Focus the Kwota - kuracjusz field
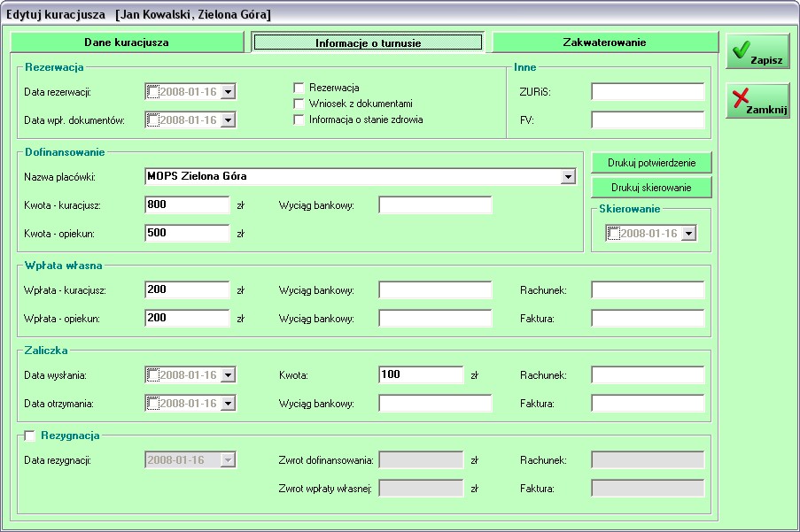The height and width of the screenshot is (532, 800). (x=187, y=205)
